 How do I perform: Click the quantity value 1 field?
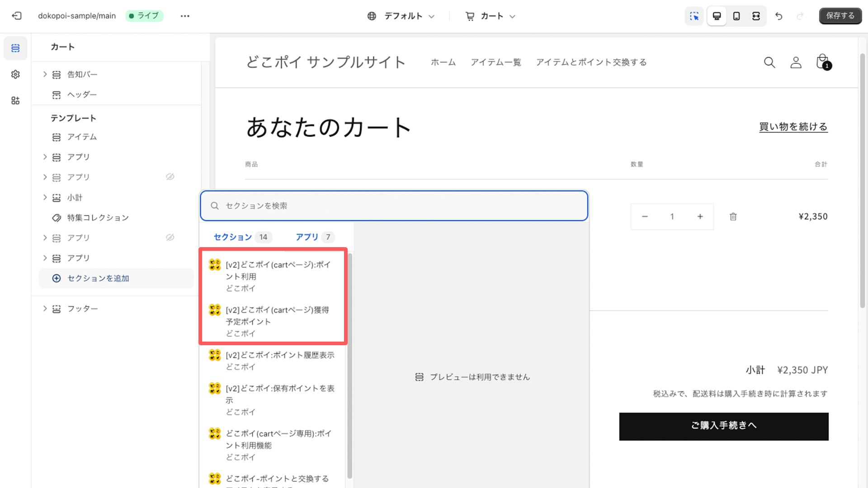[x=672, y=217]
